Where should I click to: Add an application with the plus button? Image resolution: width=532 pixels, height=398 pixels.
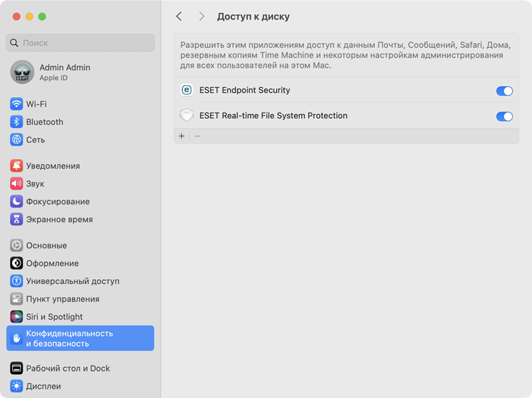182,136
